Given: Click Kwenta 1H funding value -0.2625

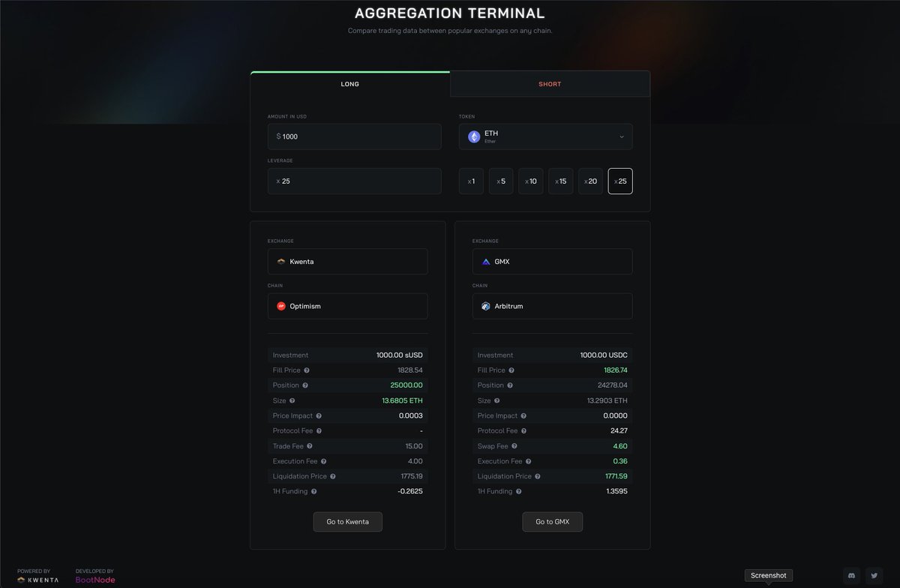Looking at the screenshot, I should (x=410, y=491).
